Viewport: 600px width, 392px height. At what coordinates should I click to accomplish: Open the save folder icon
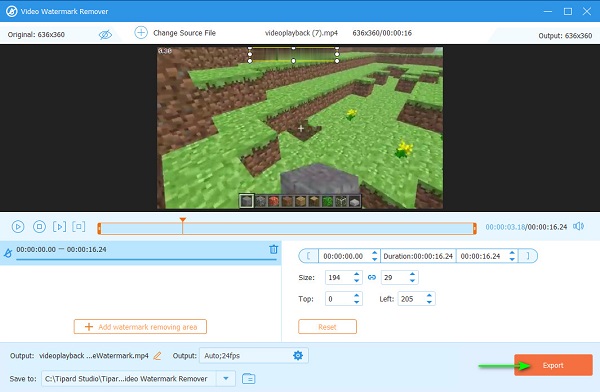[x=249, y=379]
